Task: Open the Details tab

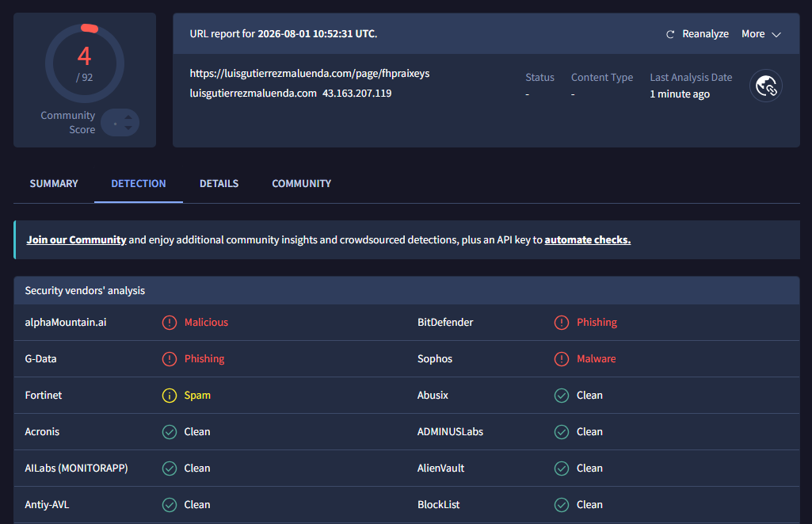Action: (219, 183)
